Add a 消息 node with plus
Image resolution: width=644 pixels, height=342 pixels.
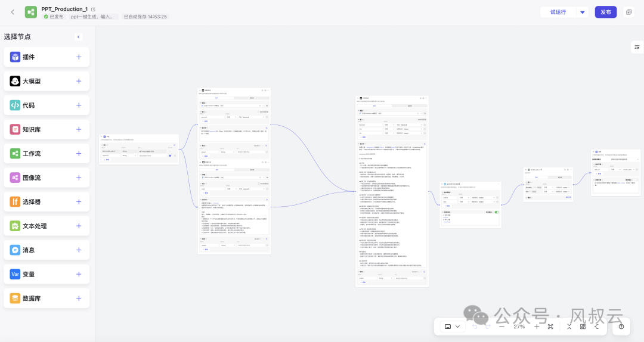(79, 250)
